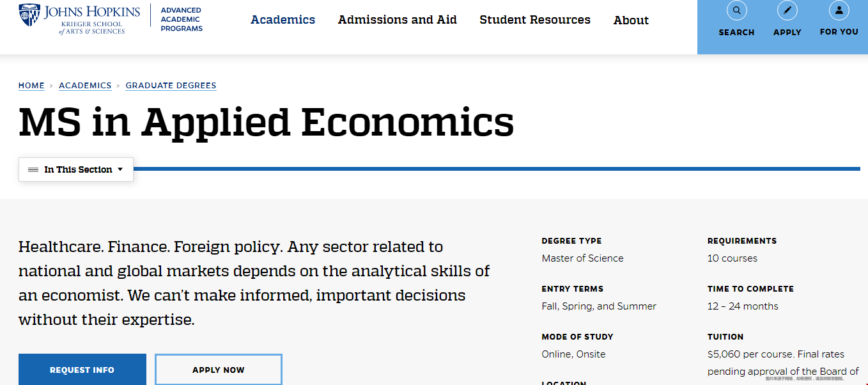This screenshot has height=385, width=868.
Task: Select the For You person icon
Action: pos(839,10)
